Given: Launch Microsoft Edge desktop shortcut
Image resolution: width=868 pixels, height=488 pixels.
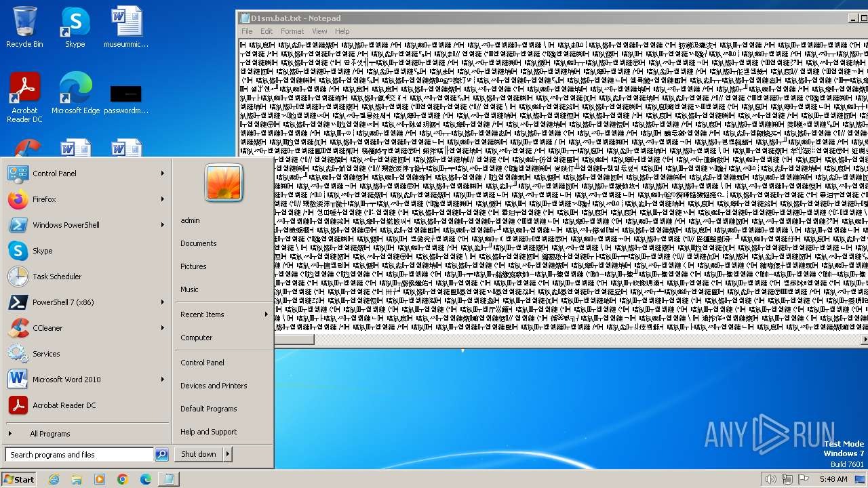Looking at the screenshot, I should tap(75, 94).
